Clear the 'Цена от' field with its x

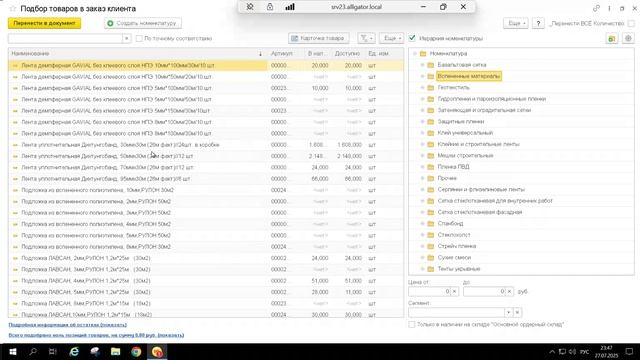pyautogui.click(x=454, y=291)
